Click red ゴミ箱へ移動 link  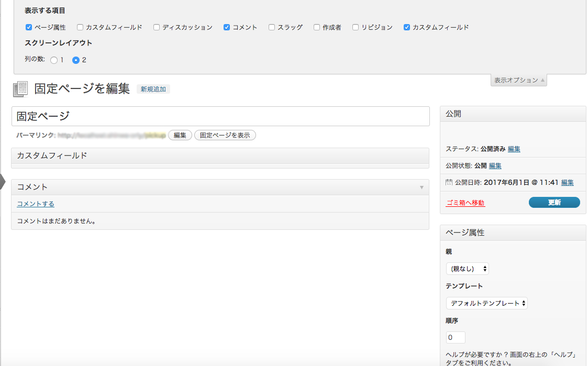[x=465, y=203]
